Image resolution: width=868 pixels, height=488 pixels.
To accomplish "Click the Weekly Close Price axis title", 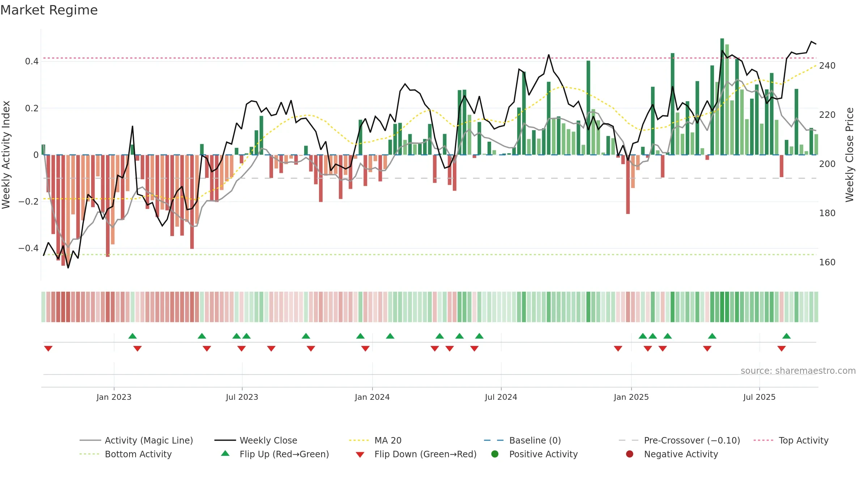I will tap(850, 155).
